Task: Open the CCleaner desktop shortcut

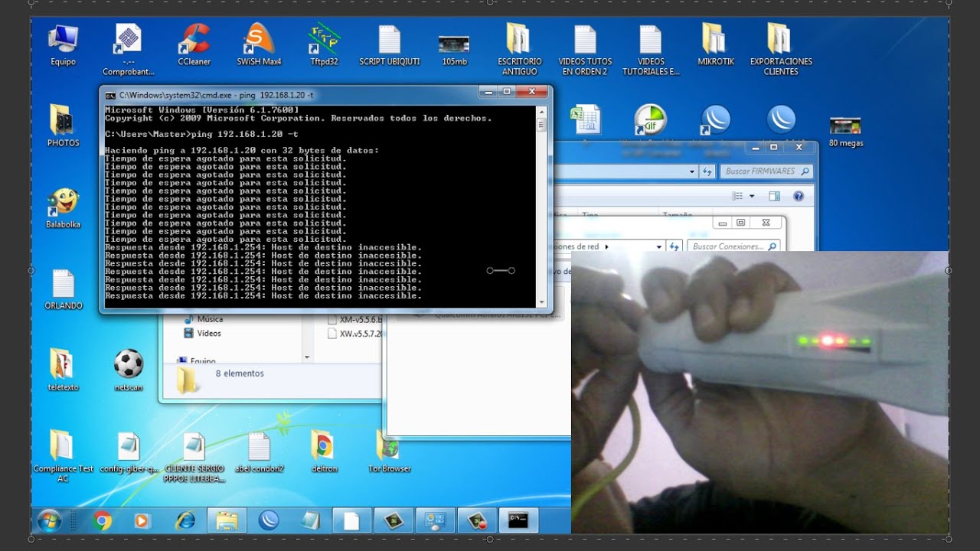Action: [x=194, y=44]
